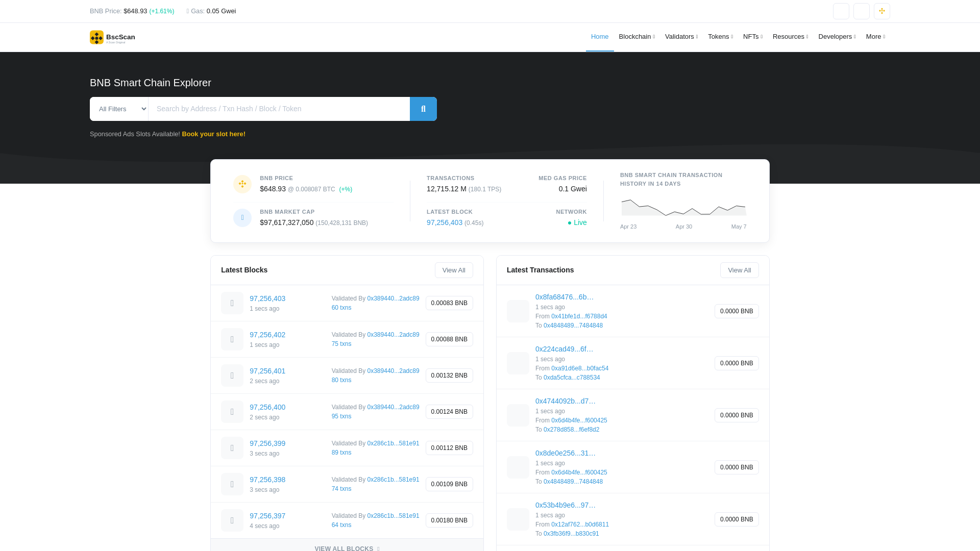980x551 pixels.
Task: Click the BNB price coin icon
Action: (x=242, y=184)
